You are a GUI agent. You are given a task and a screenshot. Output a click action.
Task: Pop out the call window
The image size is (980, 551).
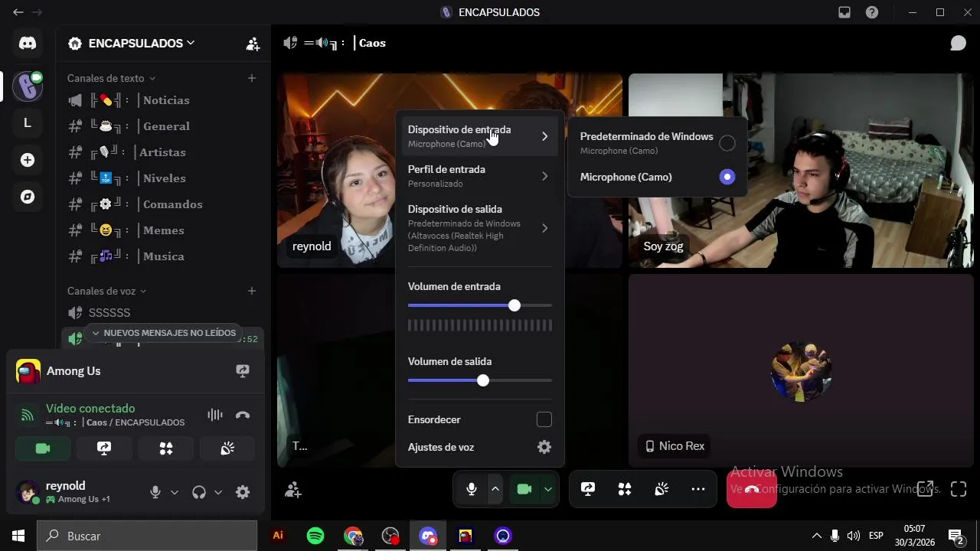[925, 489]
